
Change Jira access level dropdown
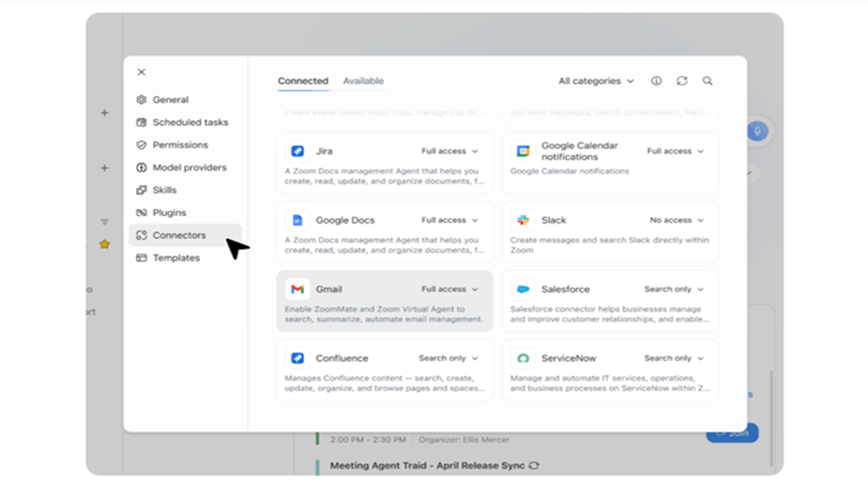click(x=450, y=151)
